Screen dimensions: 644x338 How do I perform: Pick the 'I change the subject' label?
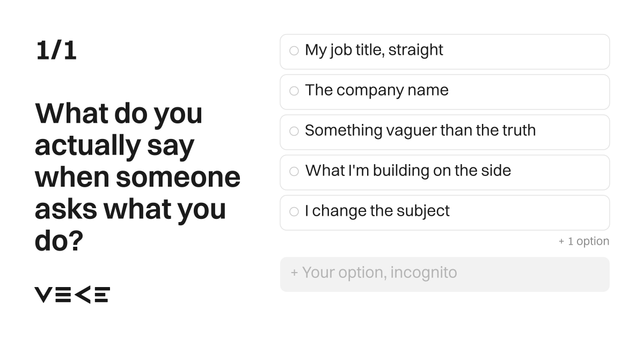click(377, 211)
